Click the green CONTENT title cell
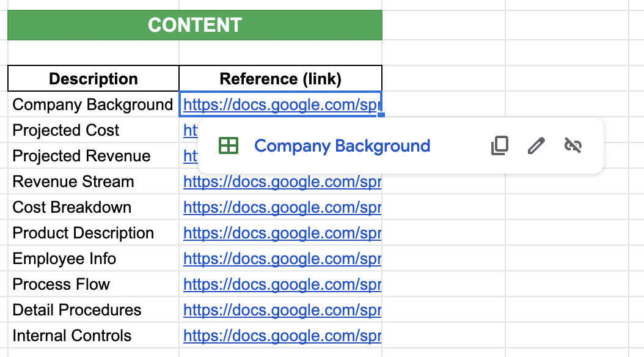644x357 pixels. [x=194, y=25]
